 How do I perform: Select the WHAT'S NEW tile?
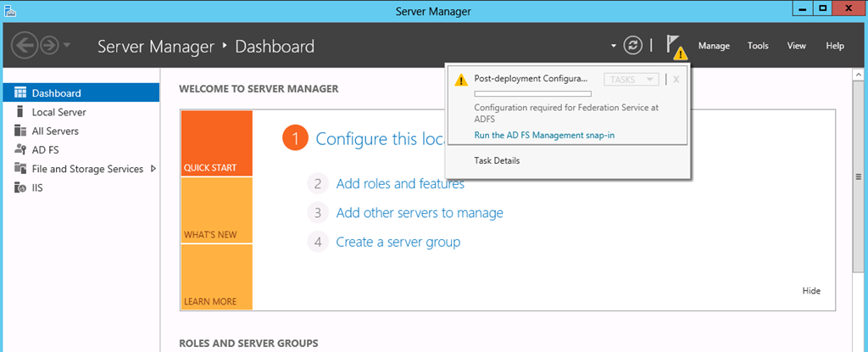(x=216, y=210)
